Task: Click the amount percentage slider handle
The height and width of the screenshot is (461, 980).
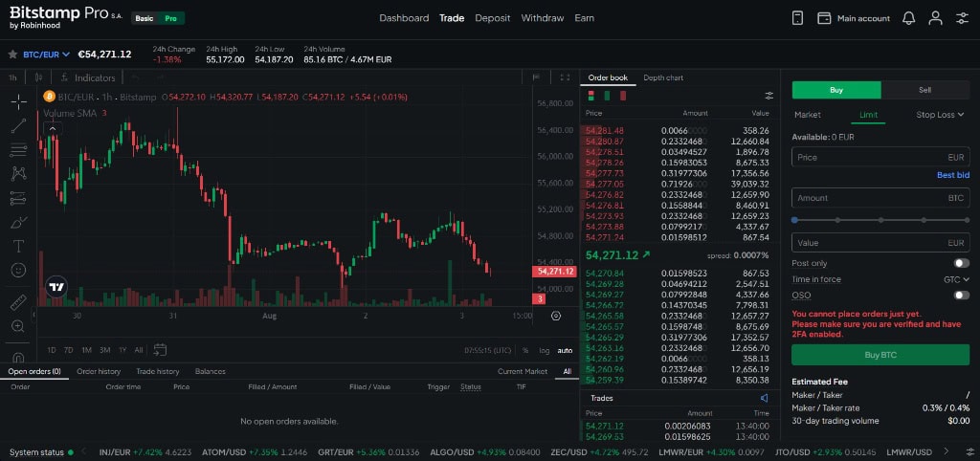Action: coord(794,220)
